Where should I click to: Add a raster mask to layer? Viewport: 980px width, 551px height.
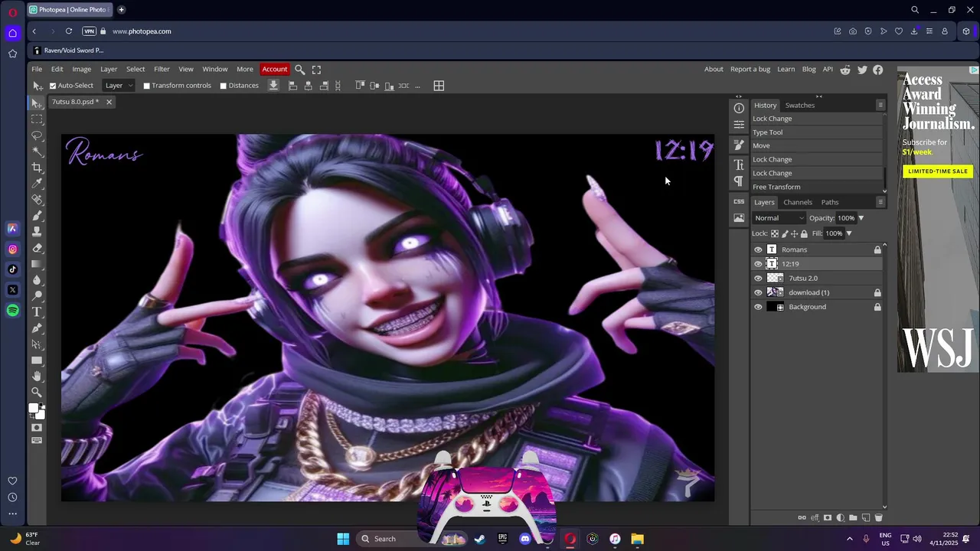point(828,518)
